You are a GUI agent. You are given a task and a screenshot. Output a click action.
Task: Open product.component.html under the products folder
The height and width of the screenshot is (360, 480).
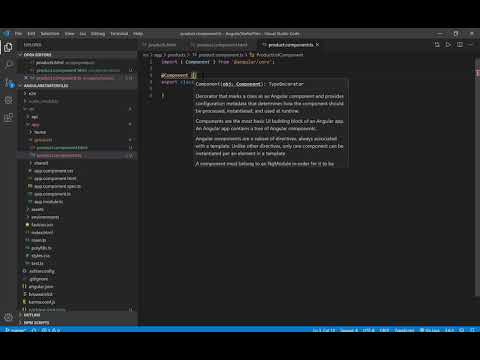(x=77, y=148)
